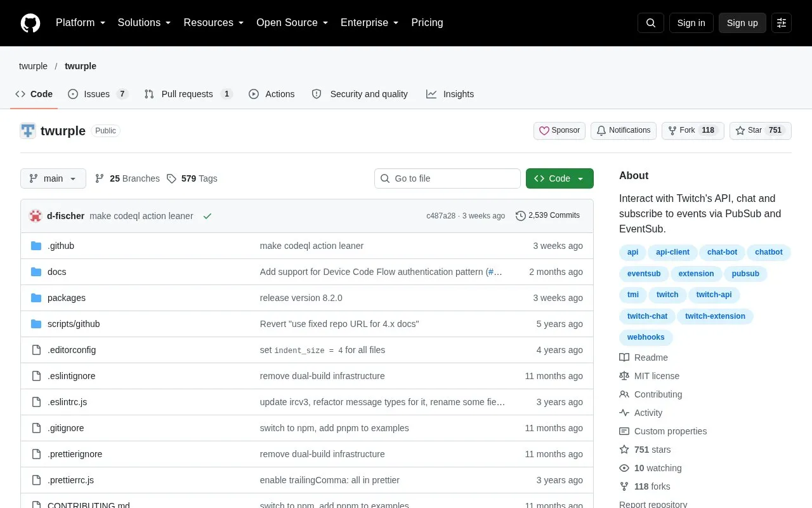Expand the Open Source menu
812x508 pixels.
292,23
